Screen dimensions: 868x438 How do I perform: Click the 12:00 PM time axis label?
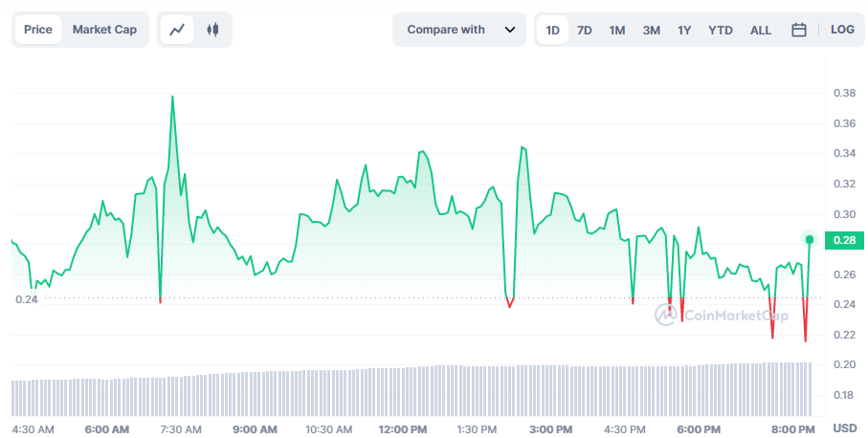point(403,429)
